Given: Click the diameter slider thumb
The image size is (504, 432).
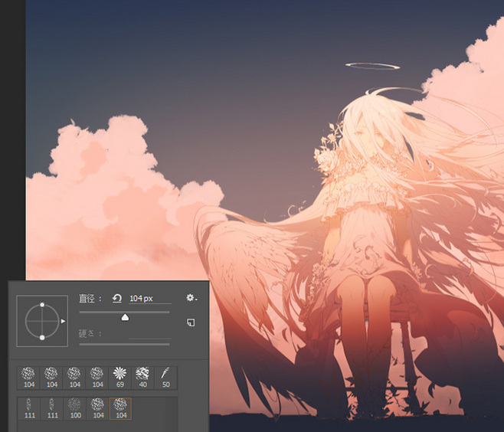Looking at the screenshot, I should [x=125, y=318].
